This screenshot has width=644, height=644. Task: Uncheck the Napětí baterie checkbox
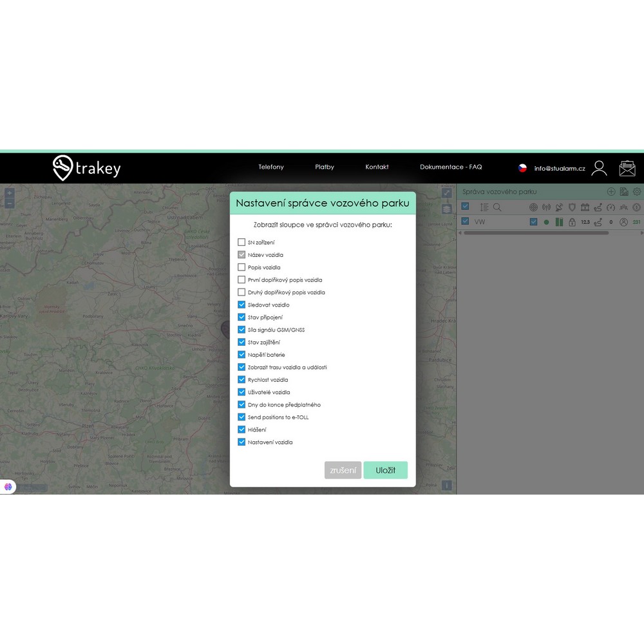241,355
